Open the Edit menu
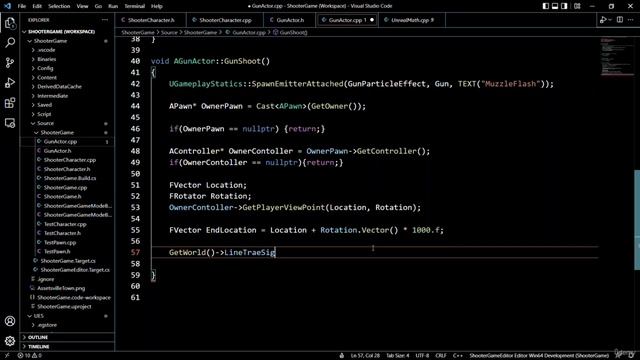The width and height of the screenshot is (640, 360). click(x=37, y=6)
